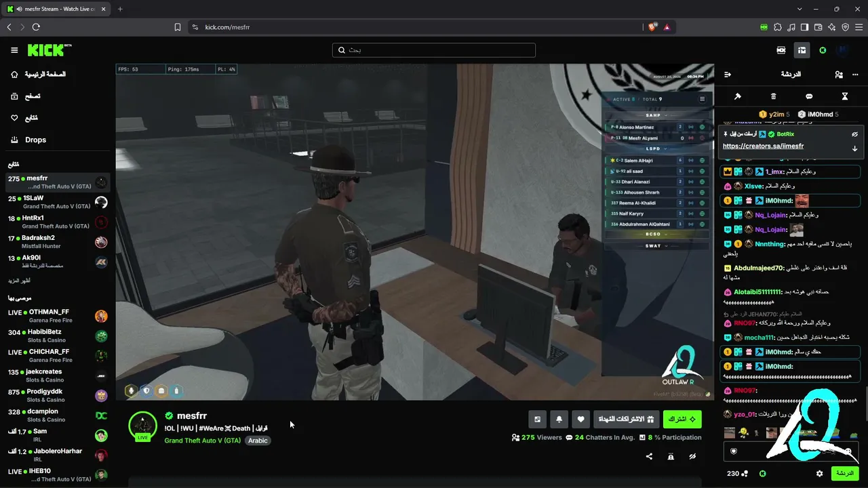Click the gavel moderation icon
Viewport: 868px width, 488px height.
pos(738,96)
